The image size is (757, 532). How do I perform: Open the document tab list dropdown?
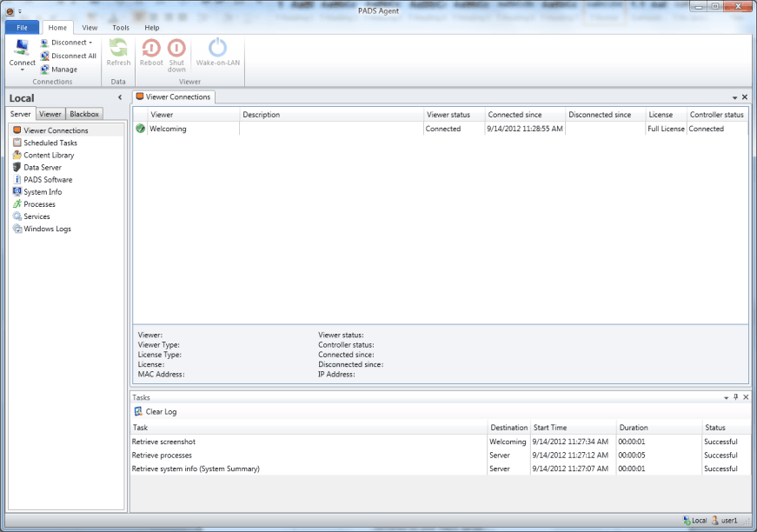tap(734, 97)
